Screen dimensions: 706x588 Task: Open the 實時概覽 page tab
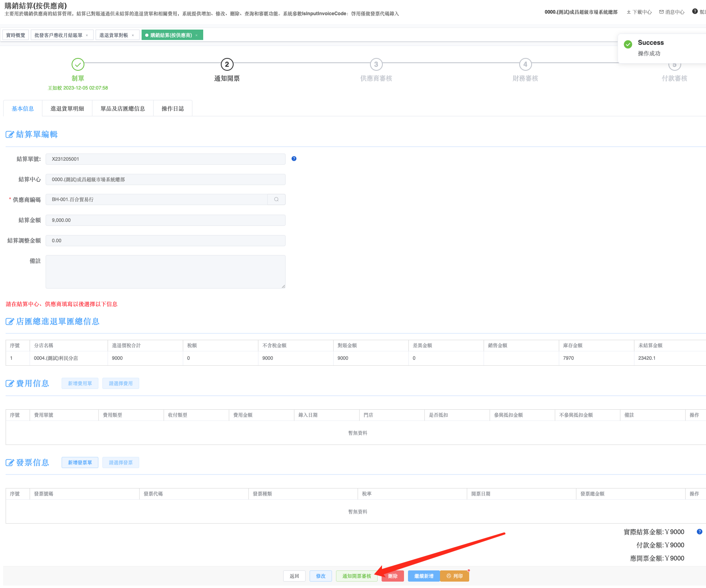click(x=16, y=36)
